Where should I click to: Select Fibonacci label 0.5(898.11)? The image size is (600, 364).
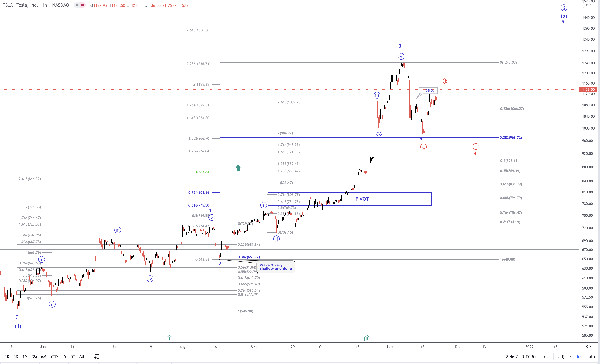tap(509, 161)
